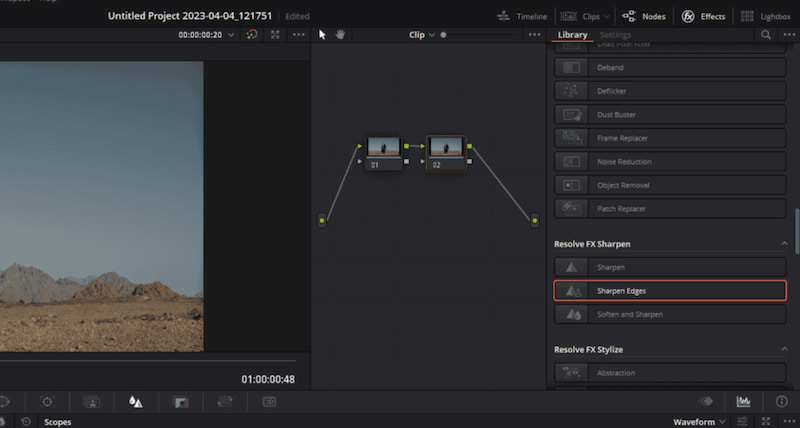This screenshot has width=800, height=428.
Task: Open the viewer options three-dot menu
Action: (x=298, y=35)
